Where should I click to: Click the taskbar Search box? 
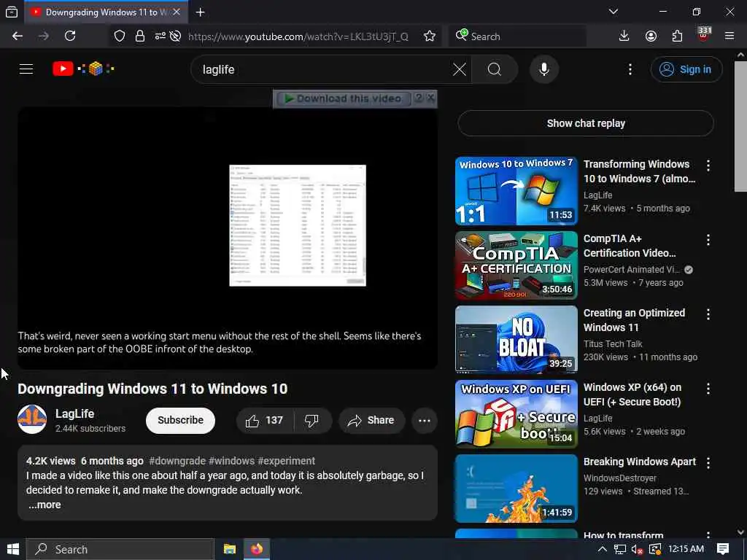[x=120, y=550]
